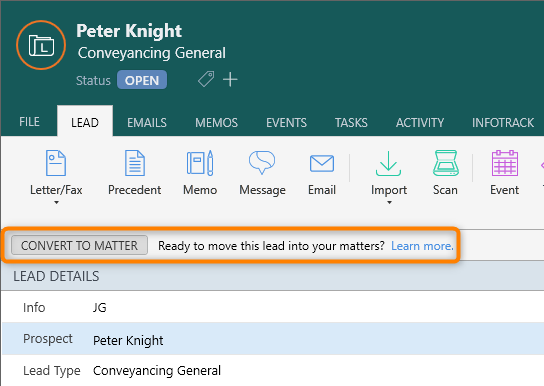
Task: Go to the INFOTRACK tab
Action: pos(503,122)
